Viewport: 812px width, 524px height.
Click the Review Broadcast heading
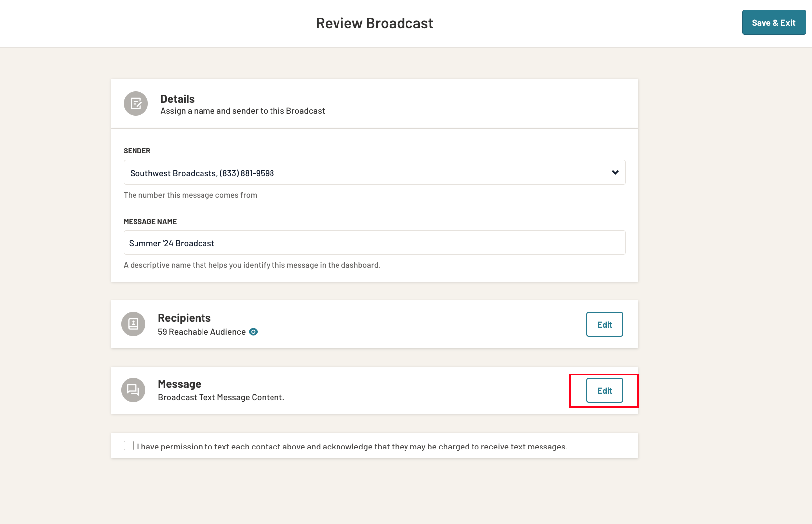(374, 22)
